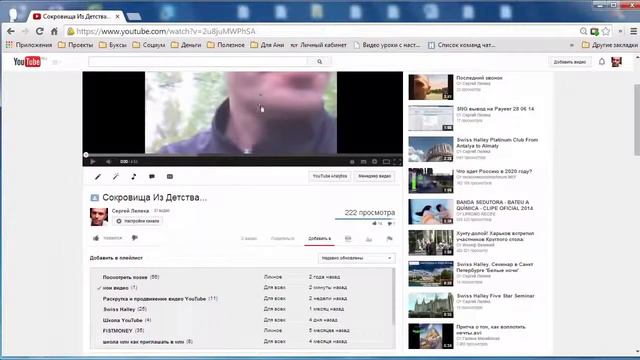Mute the video volume
The image size is (640, 360).
tap(109, 162)
